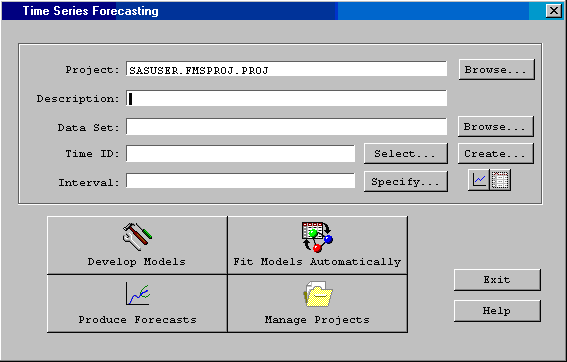The height and width of the screenshot is (362, 567).
Task: Open the Develop Models tool
Action: pyautogui.click(x=137, y=245)
